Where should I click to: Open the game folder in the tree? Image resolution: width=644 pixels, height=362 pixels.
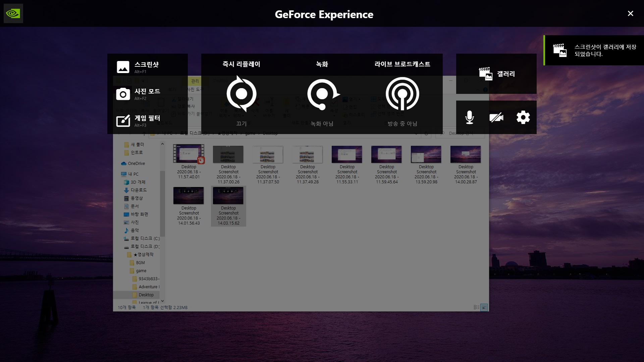pos(141,271)
